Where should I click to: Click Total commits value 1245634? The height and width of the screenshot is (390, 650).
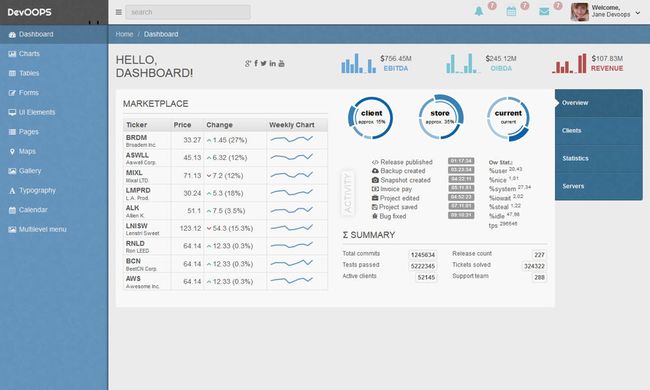coord(423,255)
